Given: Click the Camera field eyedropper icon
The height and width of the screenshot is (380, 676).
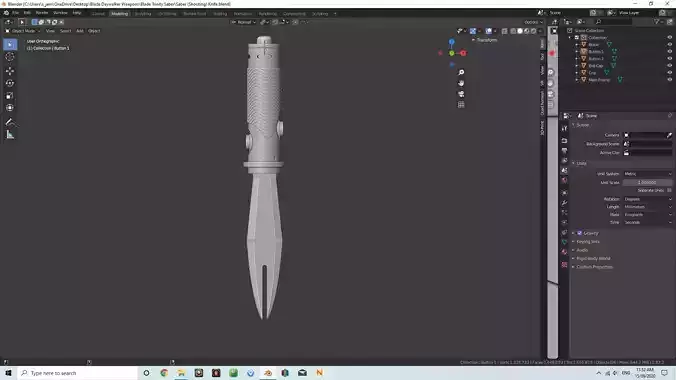Looking at the screenshot, I should [x=669, y=135].
